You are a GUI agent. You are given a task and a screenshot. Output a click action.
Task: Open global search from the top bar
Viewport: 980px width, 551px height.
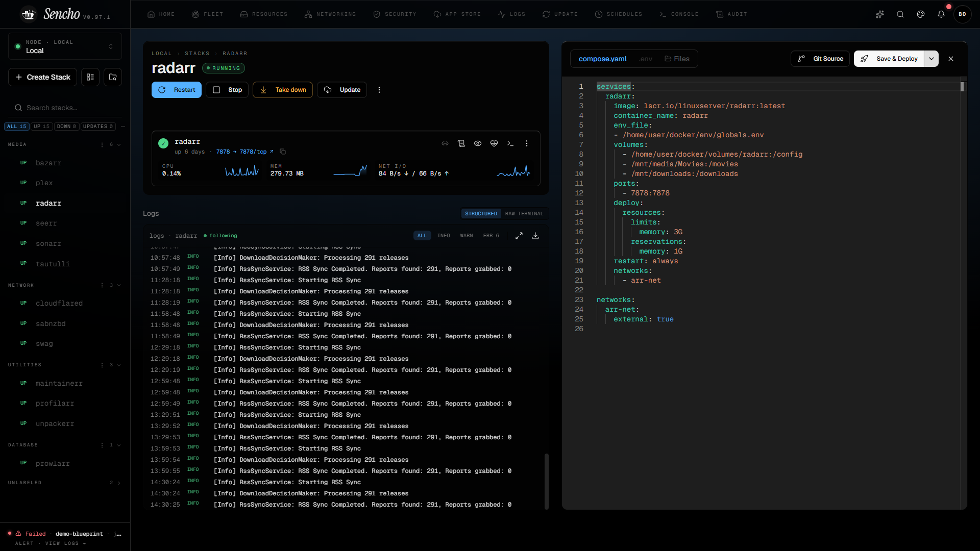[x=900, y=14]
